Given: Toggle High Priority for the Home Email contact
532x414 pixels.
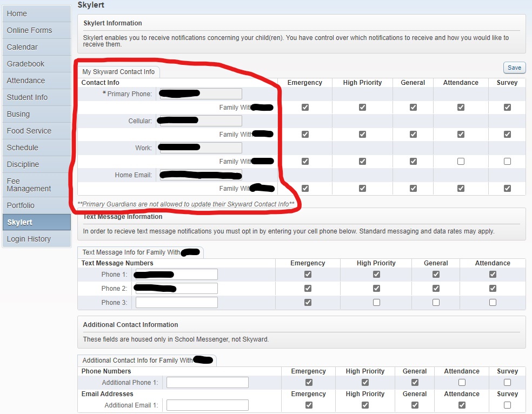Looking at the screenshot, I should [362, 188].
